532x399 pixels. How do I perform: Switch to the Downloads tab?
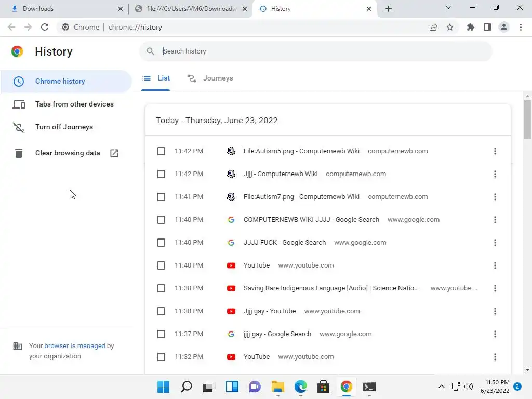tap(64, 9)
